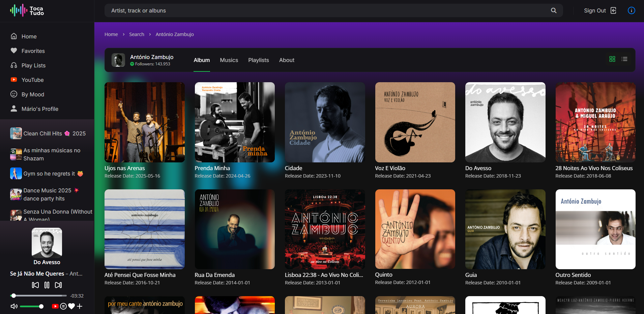
Task: Switch to grid view layout
Action: [x=612, y=59]
